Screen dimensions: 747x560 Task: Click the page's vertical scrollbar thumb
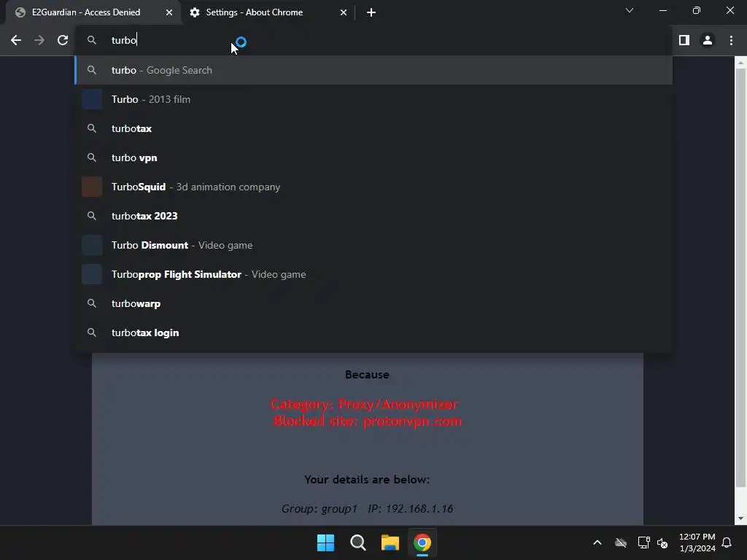(740, 277)
